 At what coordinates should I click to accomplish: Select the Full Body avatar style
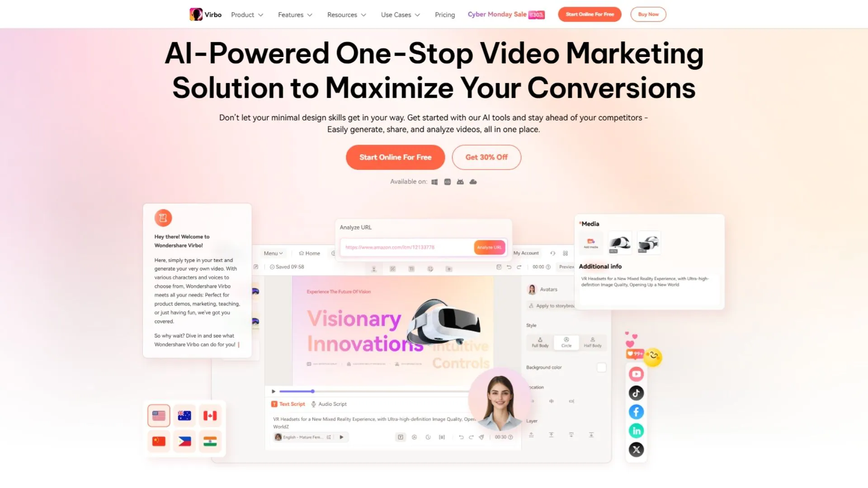539,342
